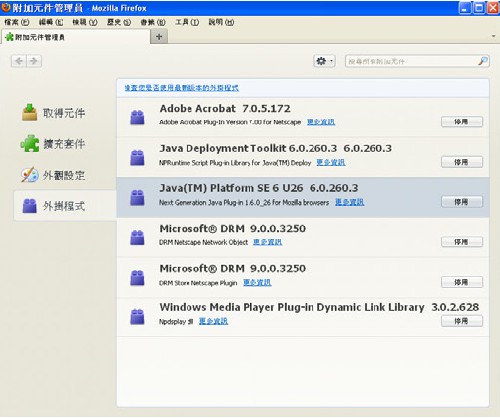Open more info link for Java(TM) Platform
This screenshot has height=418, width=500.
349,202
